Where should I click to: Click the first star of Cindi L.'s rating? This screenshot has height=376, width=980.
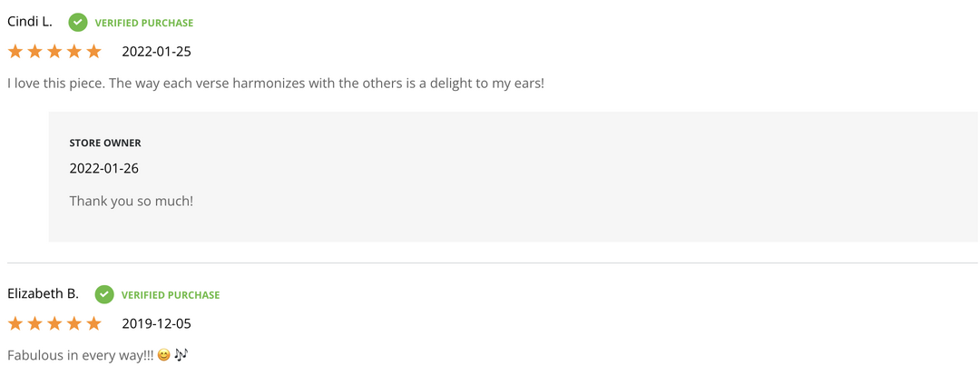[x=15, y=52]
